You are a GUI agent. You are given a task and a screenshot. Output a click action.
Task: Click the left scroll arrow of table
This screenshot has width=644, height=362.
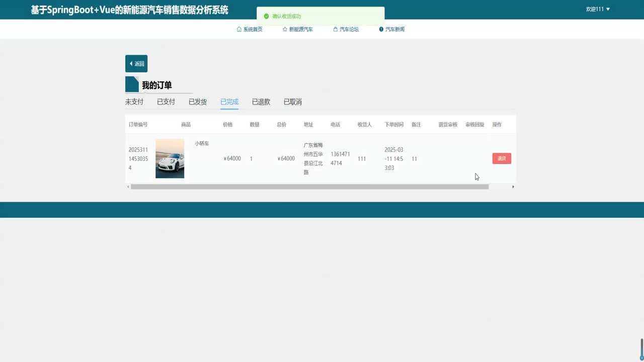tap(128, 187)
